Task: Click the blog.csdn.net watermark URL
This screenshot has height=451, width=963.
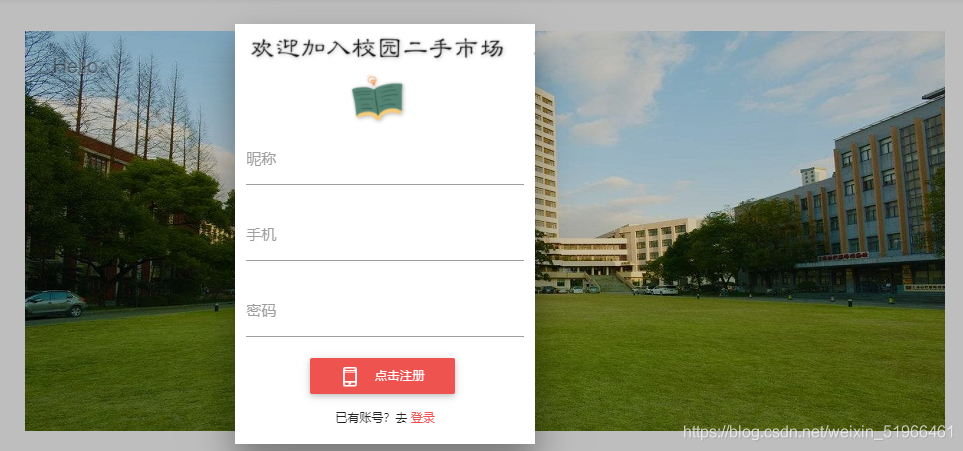Action: point(818,433)
